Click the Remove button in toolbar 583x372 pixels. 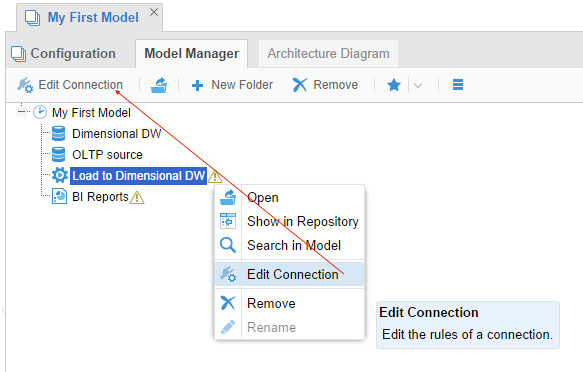(x=325, y=85)
